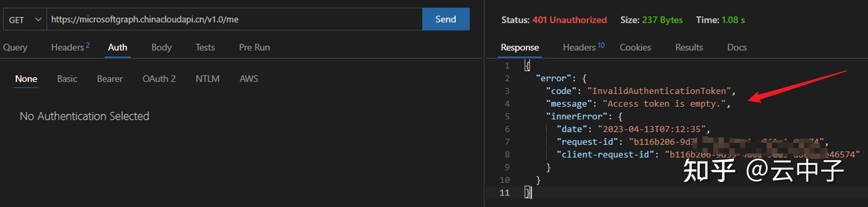Image resolution: width=868 pixels, height=207 pixels.
Task: Send the request with Send button
Action: (445, 19)
